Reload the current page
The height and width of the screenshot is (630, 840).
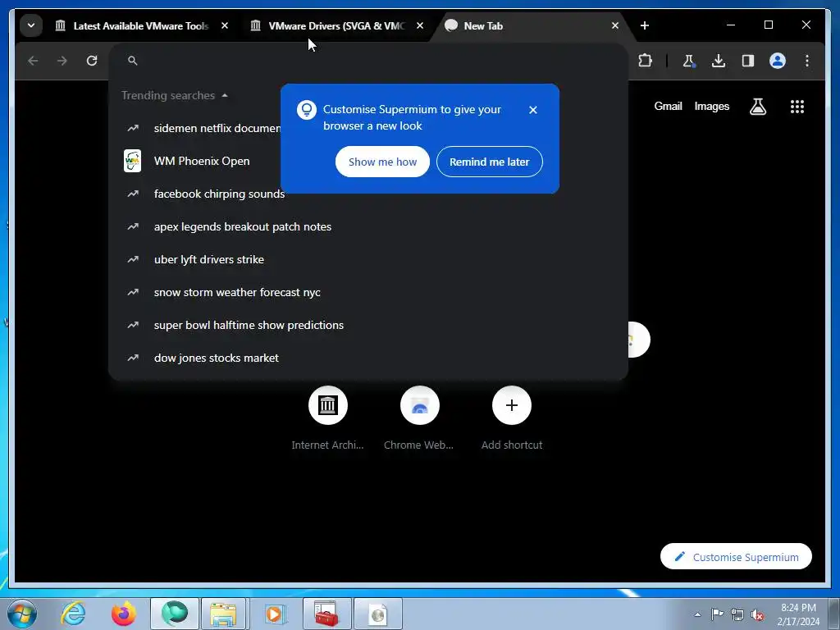pyautogui.click(x=92, y=61)
